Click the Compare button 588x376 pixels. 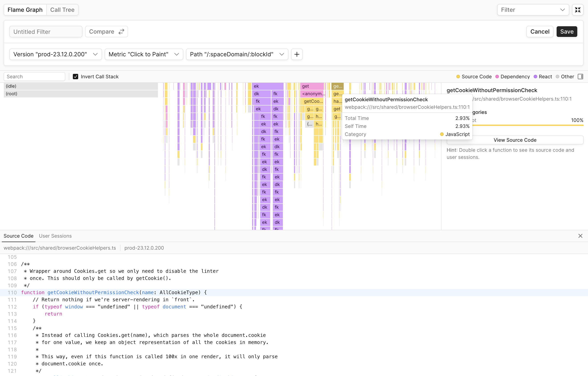(106, 32)
